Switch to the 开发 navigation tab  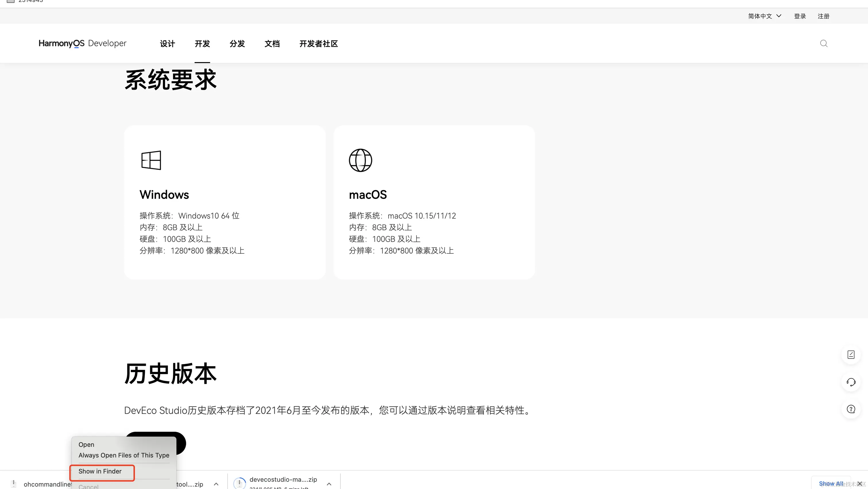point(202,43)
